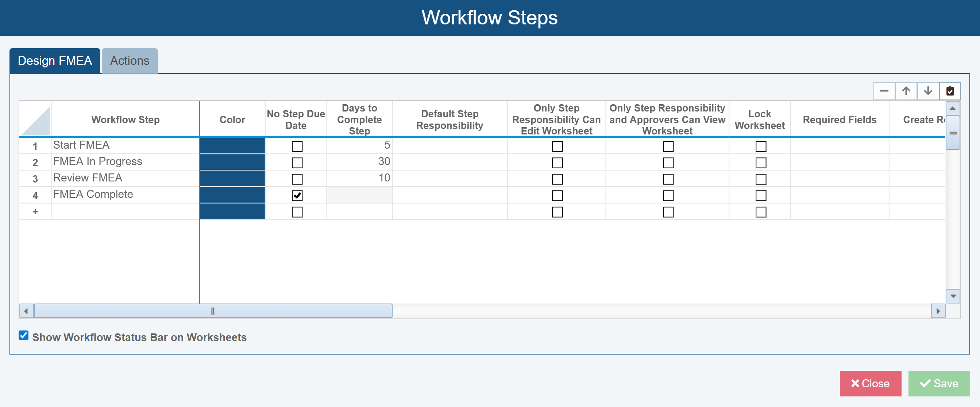Click the plus icon to add row
980x407 pixels.
(x=35, y=212)
